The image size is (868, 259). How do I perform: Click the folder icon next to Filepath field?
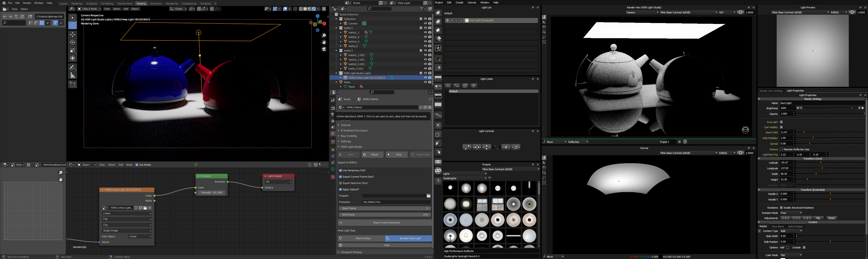429,196
